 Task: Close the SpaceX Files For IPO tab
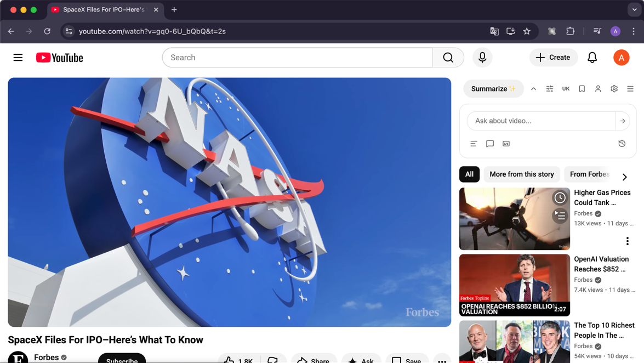tap(156, 9)
